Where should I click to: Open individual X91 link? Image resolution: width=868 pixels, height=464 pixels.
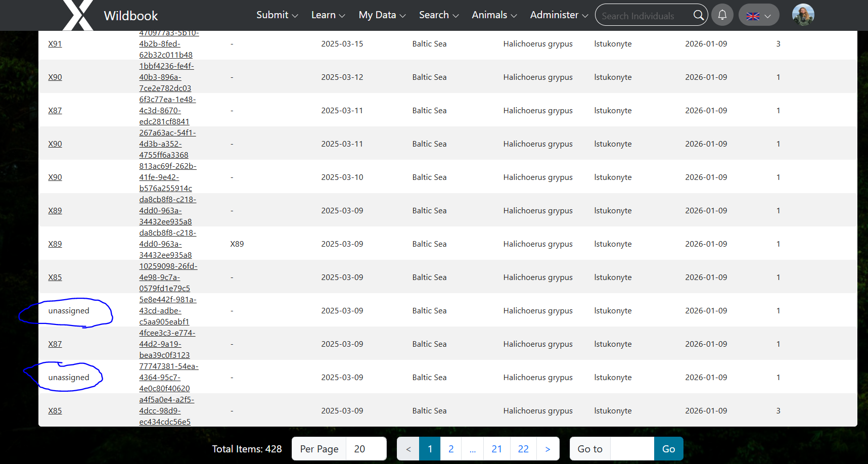(55, 44)
